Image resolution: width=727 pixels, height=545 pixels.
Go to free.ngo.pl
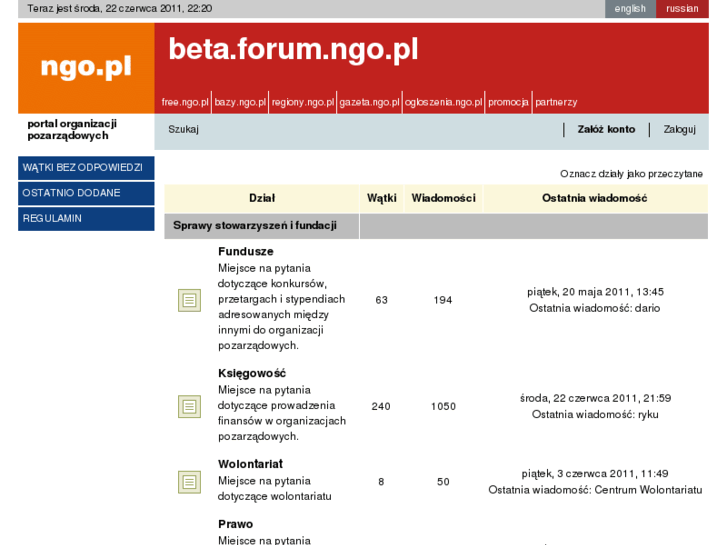[x=185, y=102]
